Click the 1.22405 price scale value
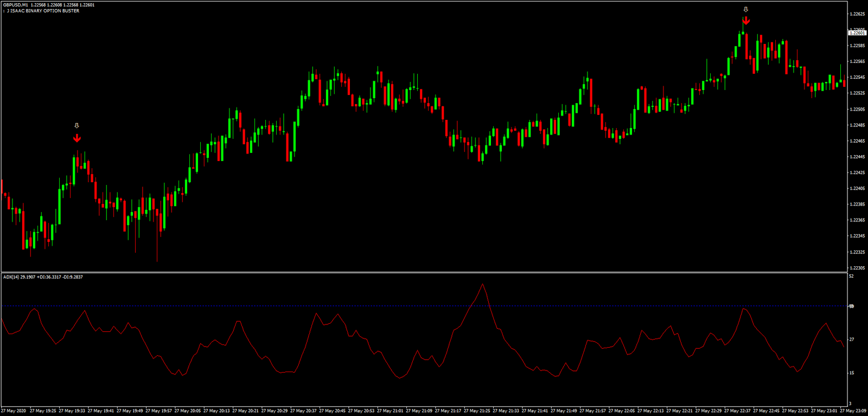This screenshot has width=868, height=416. coord(857,189)
